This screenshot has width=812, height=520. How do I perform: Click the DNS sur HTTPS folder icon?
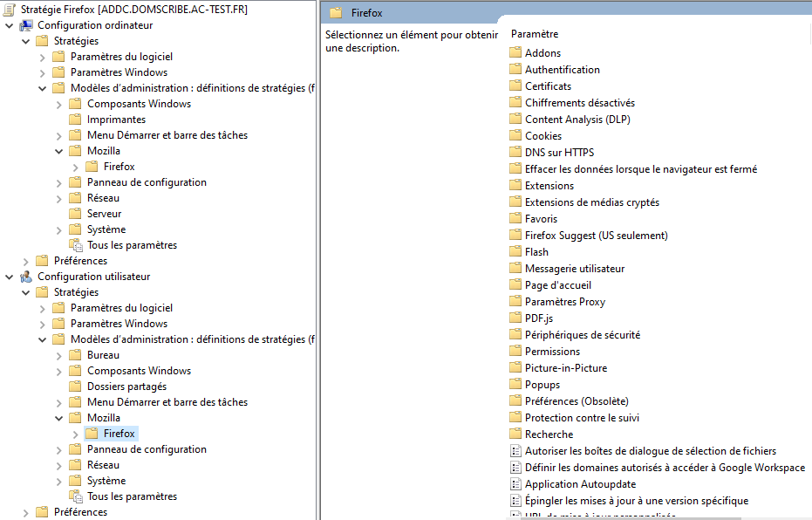(515, 153)
